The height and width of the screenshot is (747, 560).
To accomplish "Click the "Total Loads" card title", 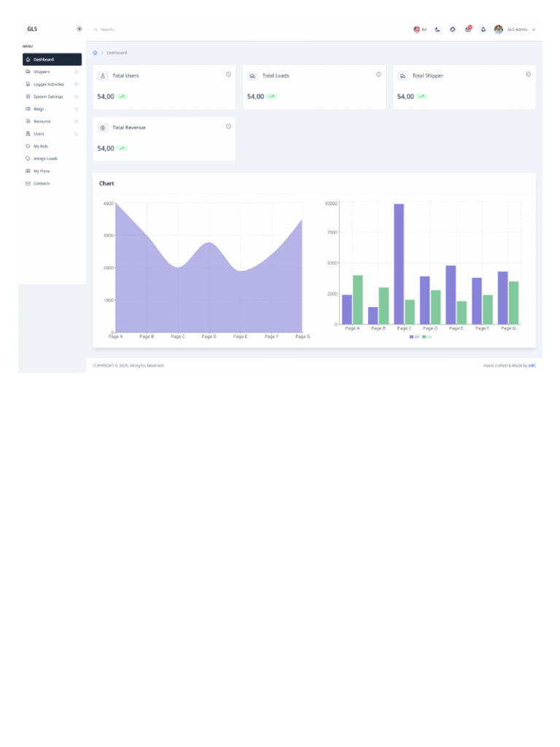I will tap(276, 76).
